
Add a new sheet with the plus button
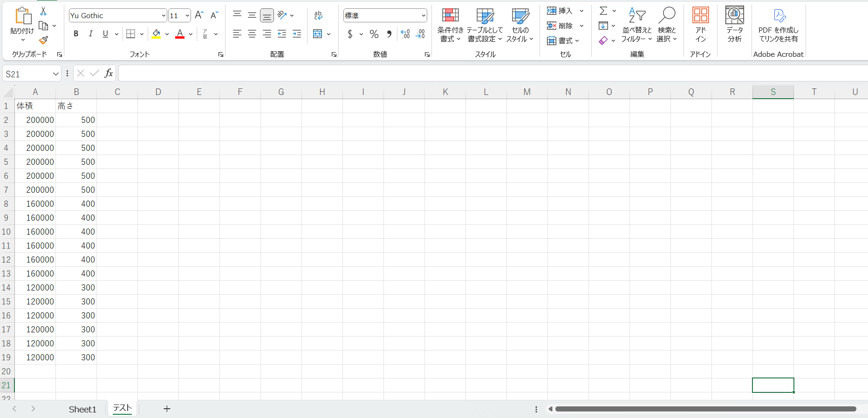[x=167, y=409]
